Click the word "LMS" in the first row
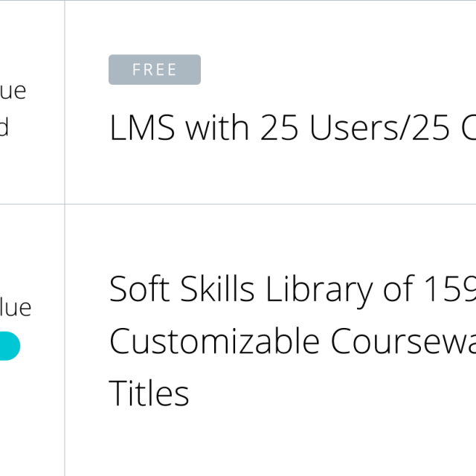Screen dimensions: 476x476 tap(142, 128)
